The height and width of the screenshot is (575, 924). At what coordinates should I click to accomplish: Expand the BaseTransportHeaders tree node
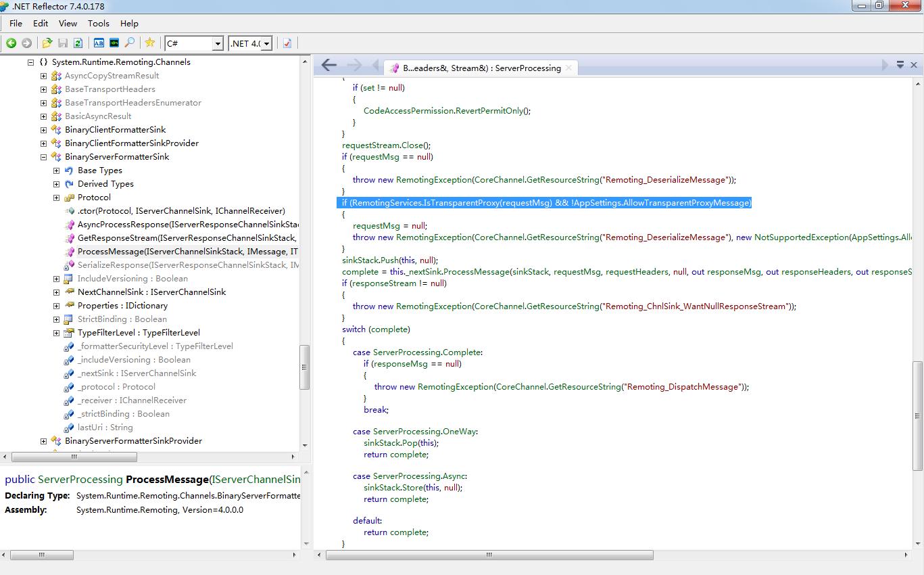pos(43,89)
